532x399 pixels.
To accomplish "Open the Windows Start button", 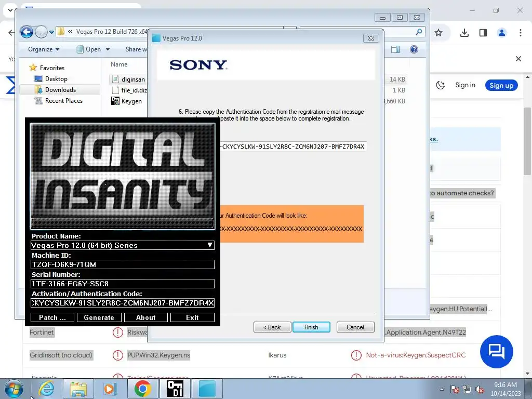I will click(14, 389).
